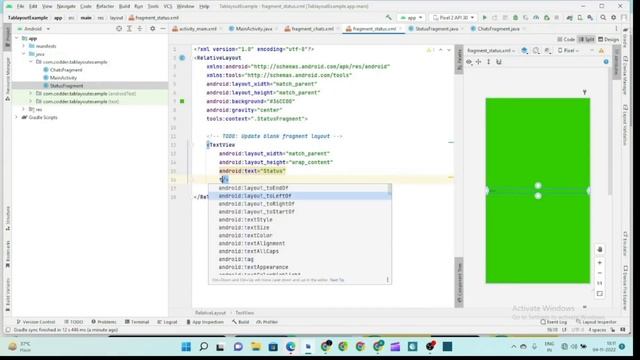Open Windows Start menu
Viewport: 640px width, 360px height.
click(186, 347)
